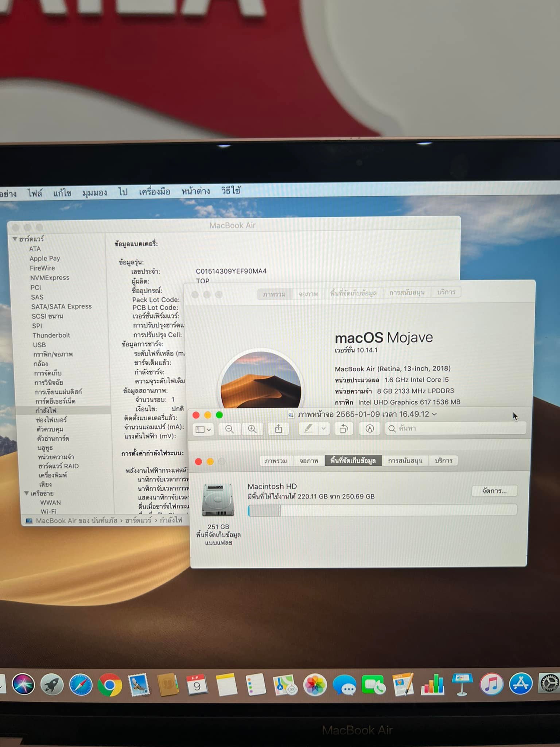
Task: Show the Markup toolbar in Preview
Action: [370, 429]
